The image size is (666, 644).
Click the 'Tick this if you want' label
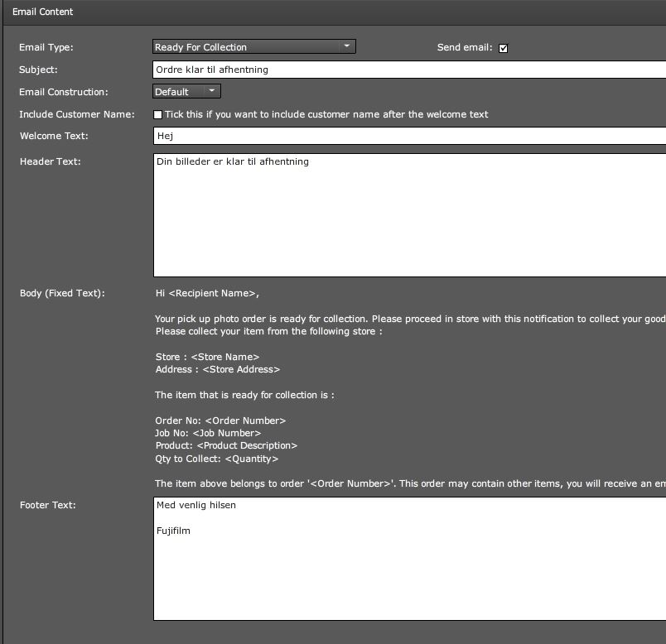click(x=326, y=114)
